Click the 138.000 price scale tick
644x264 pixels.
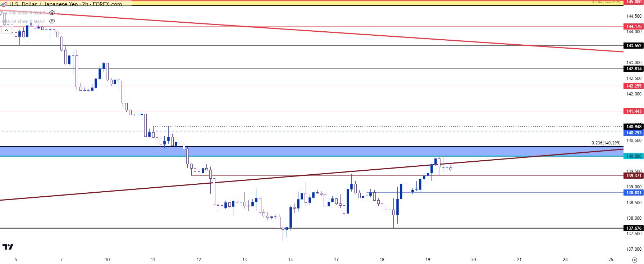(x=634, y=218)
